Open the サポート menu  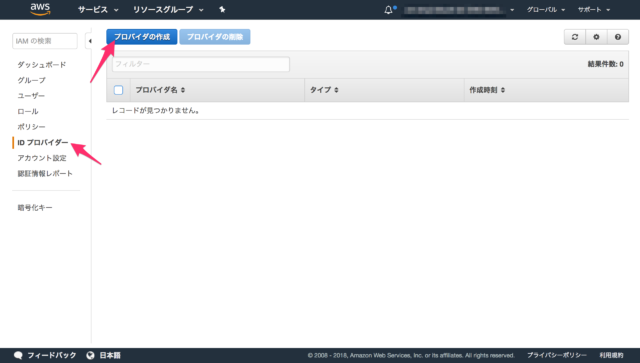594,9
